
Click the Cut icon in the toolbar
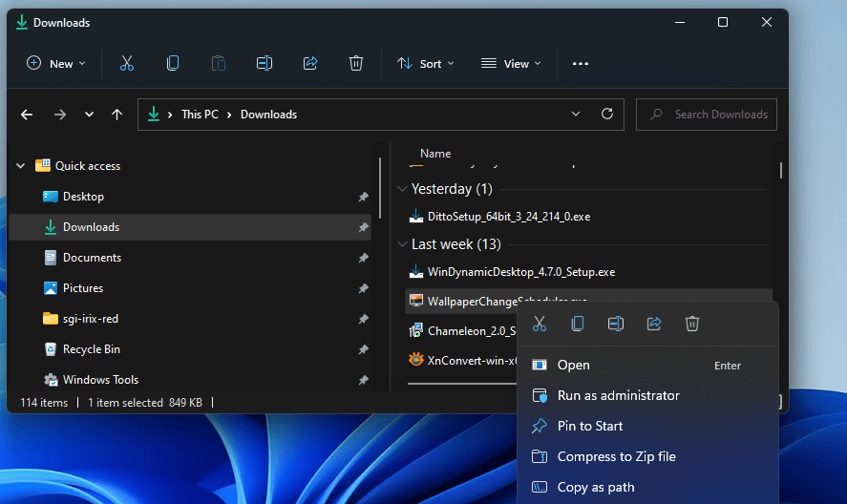pos(127,63)
